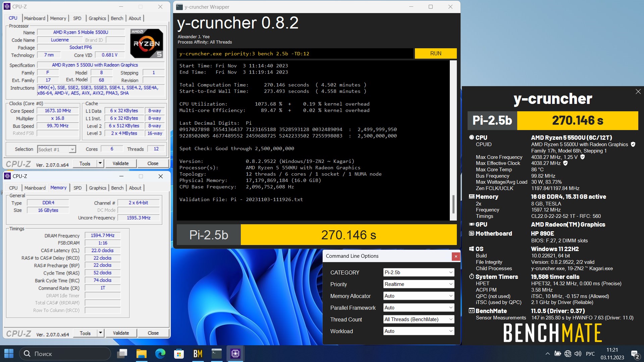Click Close in top CPU-Z window
This screenshot has height=362, width=644.
tap(153, 164)
